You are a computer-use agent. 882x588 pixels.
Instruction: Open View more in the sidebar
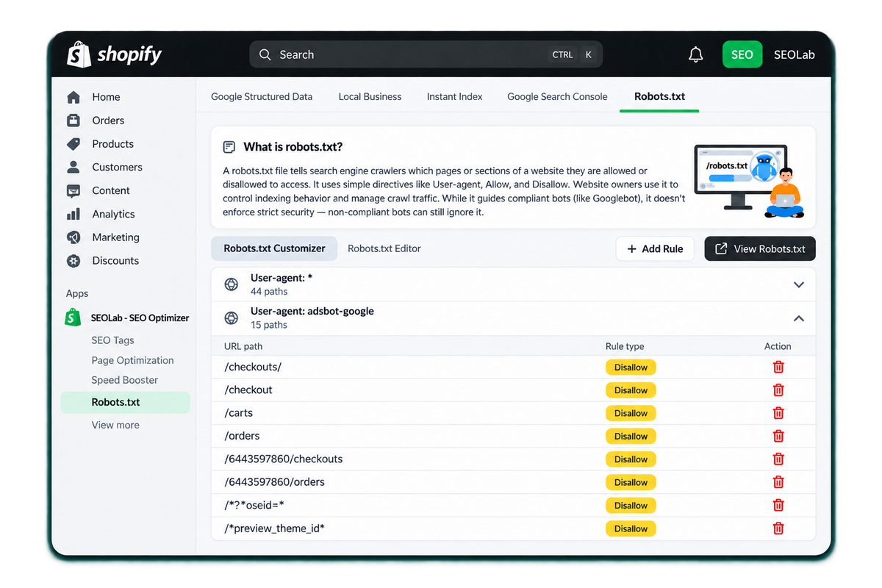pyautogui.click(x=115, y=425)
